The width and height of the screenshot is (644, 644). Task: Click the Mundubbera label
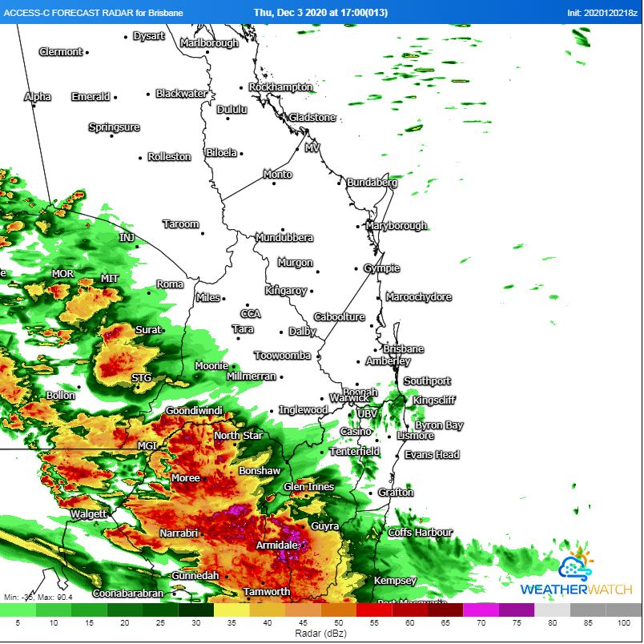(284, 237)
